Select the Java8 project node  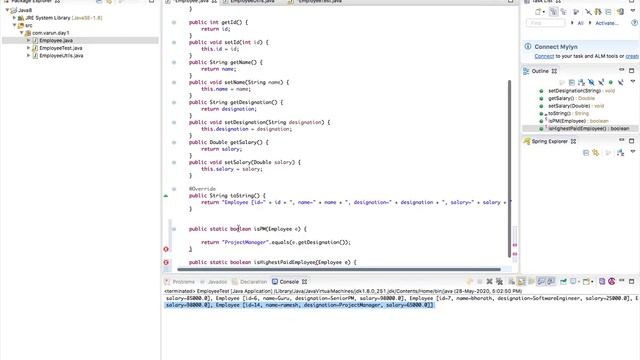tap(25, 10)
